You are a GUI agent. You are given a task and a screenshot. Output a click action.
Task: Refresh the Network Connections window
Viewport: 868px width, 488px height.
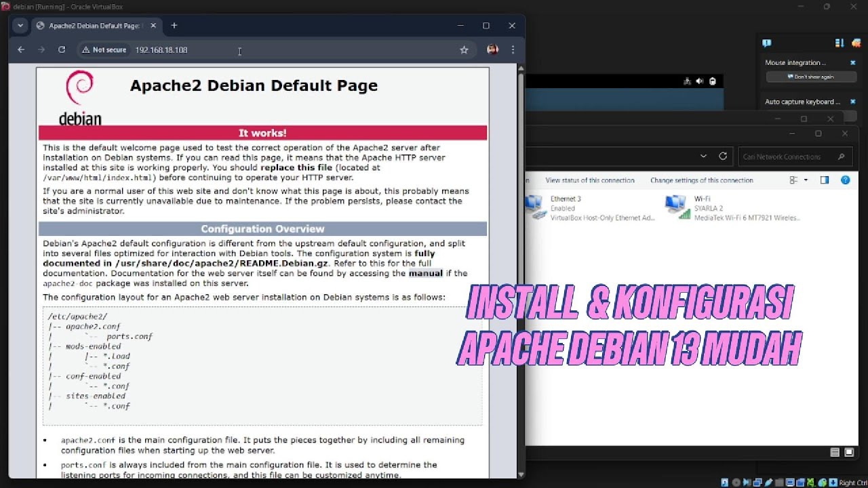click(723, 156)
